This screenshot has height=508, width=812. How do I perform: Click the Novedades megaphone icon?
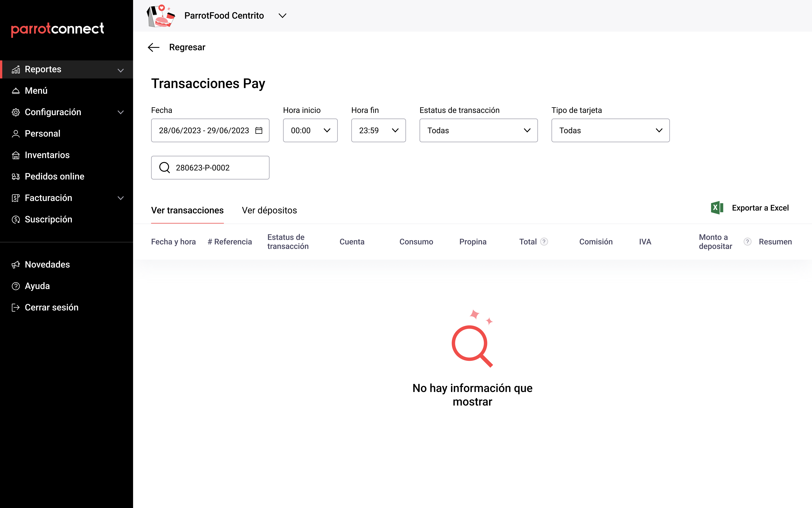[16, 265]
